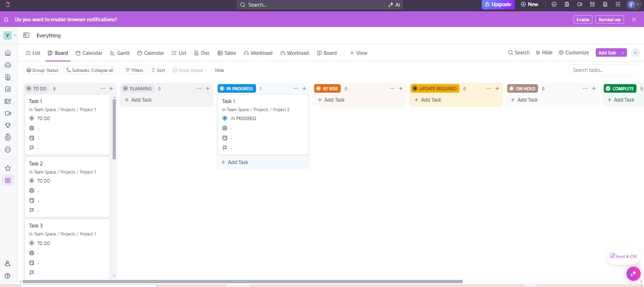Click the plus icon in the TO DO column header
This screenshot has width=644, height=287.
[x=111, y=88]
